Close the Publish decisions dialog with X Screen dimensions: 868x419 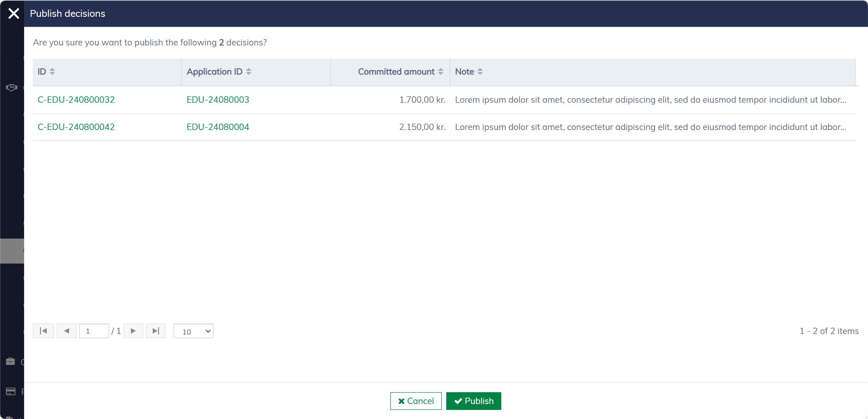[x=14, y=14]
